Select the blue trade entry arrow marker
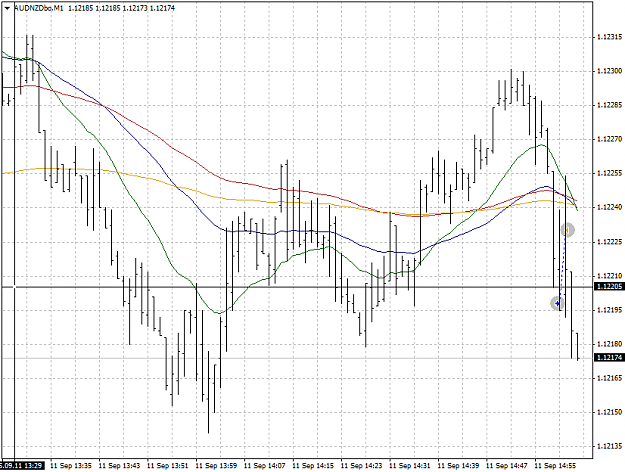Viewport: 625px width, 472px height. point(557,304)
